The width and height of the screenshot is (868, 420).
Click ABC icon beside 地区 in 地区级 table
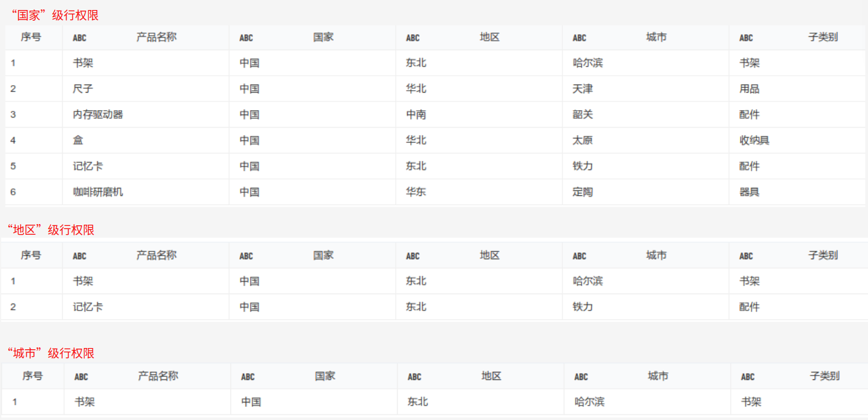coord(413,256)
